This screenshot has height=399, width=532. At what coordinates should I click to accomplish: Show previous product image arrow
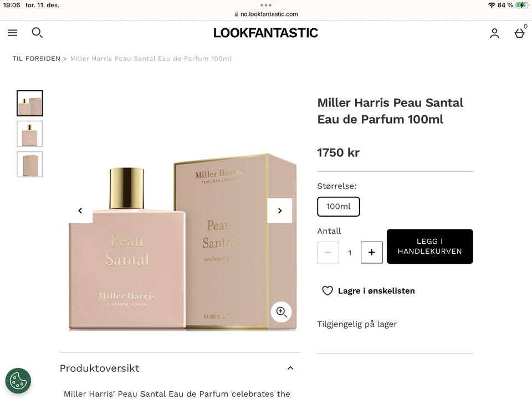pyautogui.click(x=80, y=211)
